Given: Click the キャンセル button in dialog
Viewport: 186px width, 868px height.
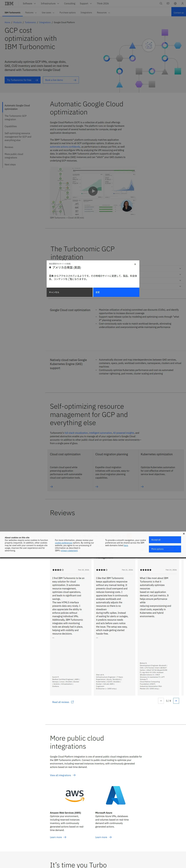Looking at the screenshot, I should 70,292.
